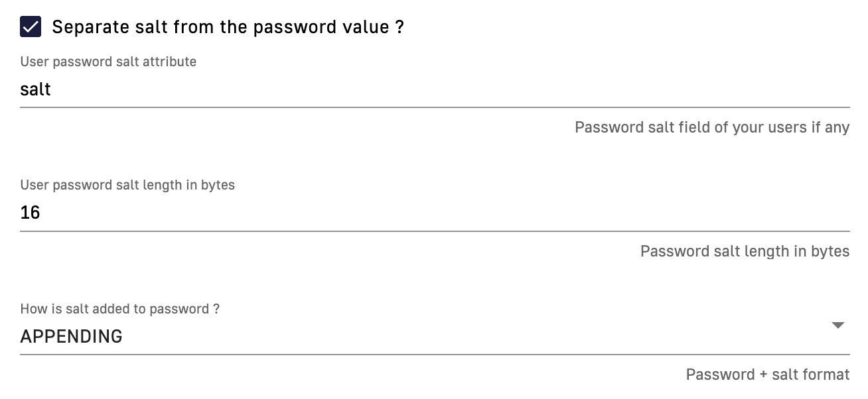Screen dimensions: 868x399
Task: Click the 'salt' text value
Action: pos(36,89)
